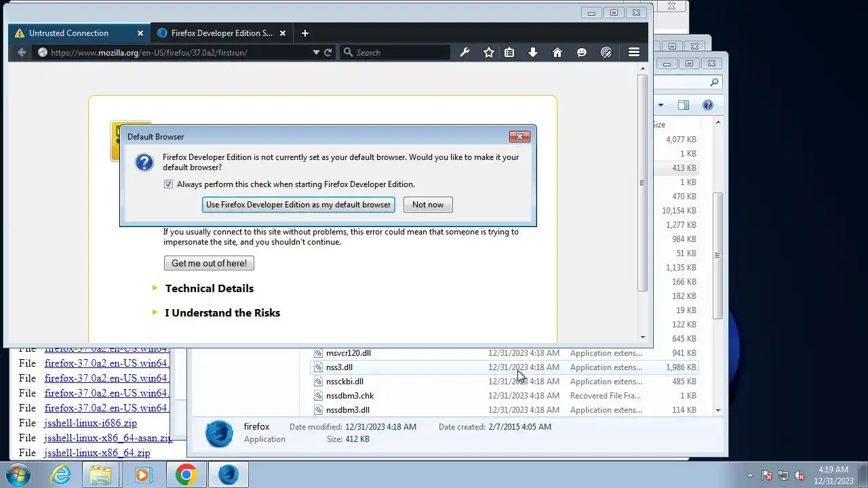The width and height of the screenshot is (868, 488).
Task: Open URL bar history dropdown
Action: (x=315, y=52)
